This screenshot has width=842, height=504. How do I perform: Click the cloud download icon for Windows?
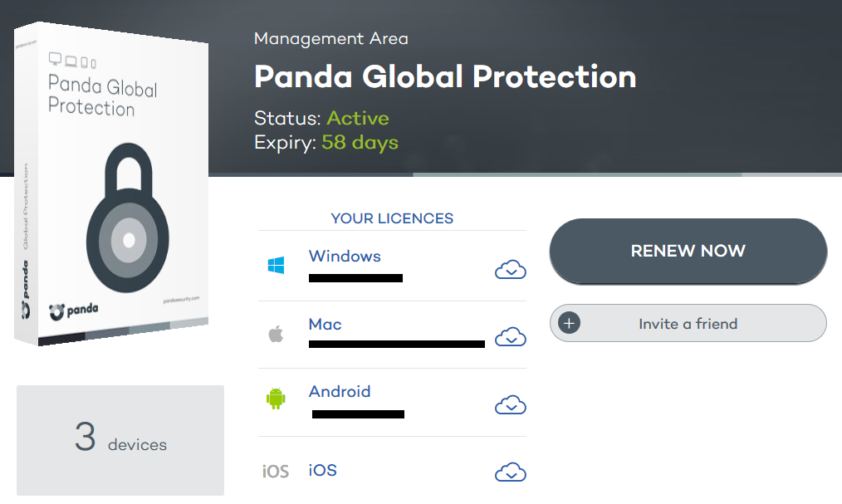point(511,269)
